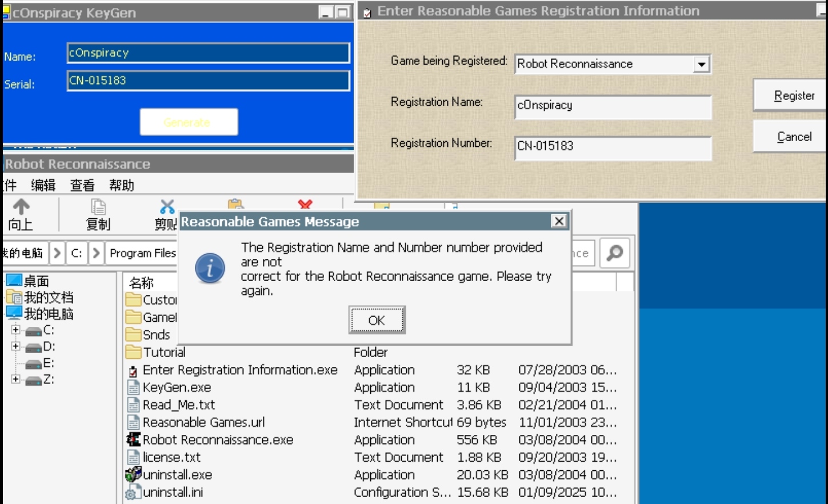Click the Registration Number input field
The image size is (828, 504).
(x=613, y=148)
